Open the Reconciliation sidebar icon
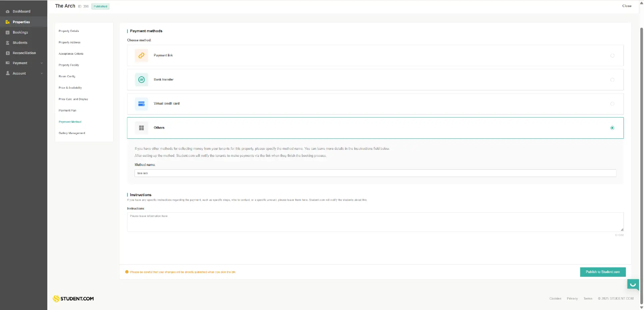Viewport: 644px width, 310px height. pyautogui.click(x=7, y=53)
